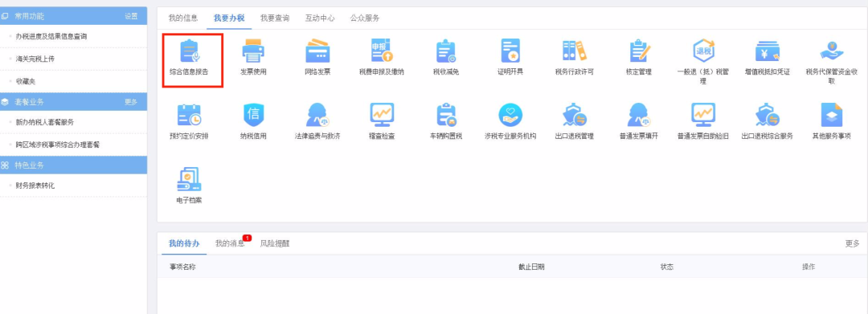Open 电子档案 icon
Image resolution: width=868 pixels, height=314 pixels.
[x=190, y=179]
